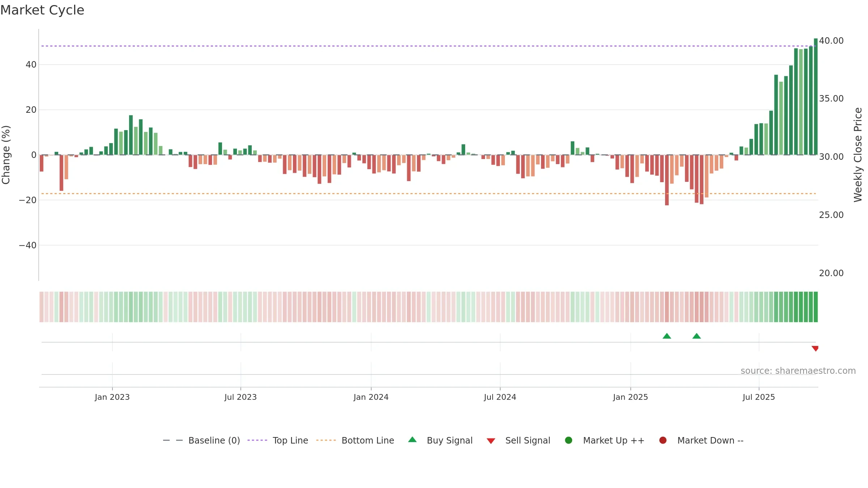Screen dimensions: 868x488
Task: Click the Market Cycle chart title
Action: [x=42, y=10]
